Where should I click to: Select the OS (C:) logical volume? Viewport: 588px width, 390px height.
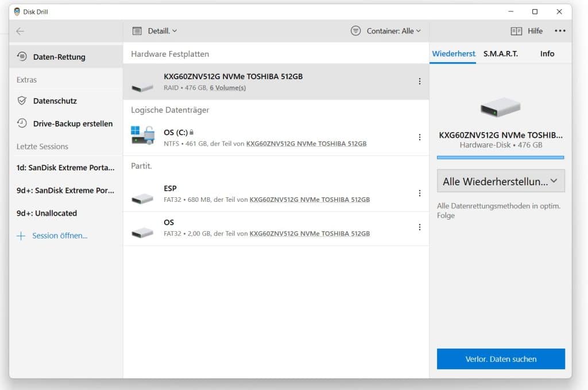[x=276, y=137]
